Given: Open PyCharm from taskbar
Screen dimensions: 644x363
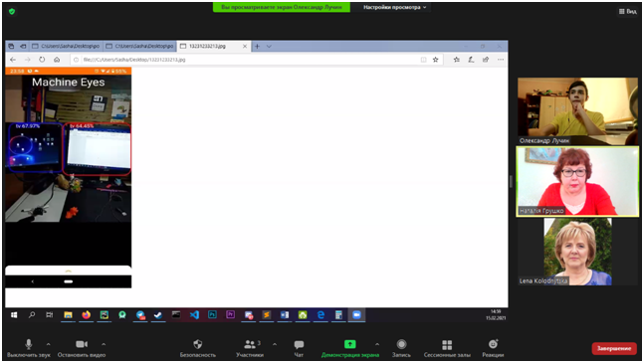Looking at the screenshot, I should [104, 314].
